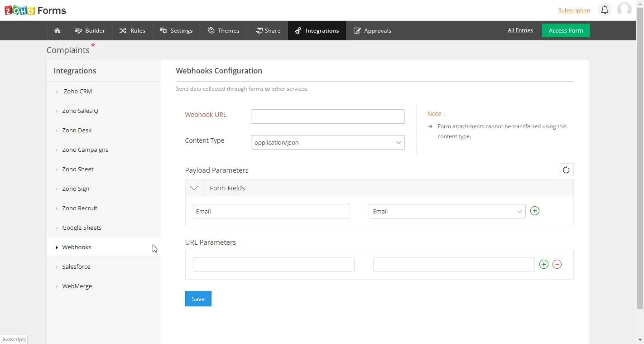Add a form field payload row

point(535,211)
